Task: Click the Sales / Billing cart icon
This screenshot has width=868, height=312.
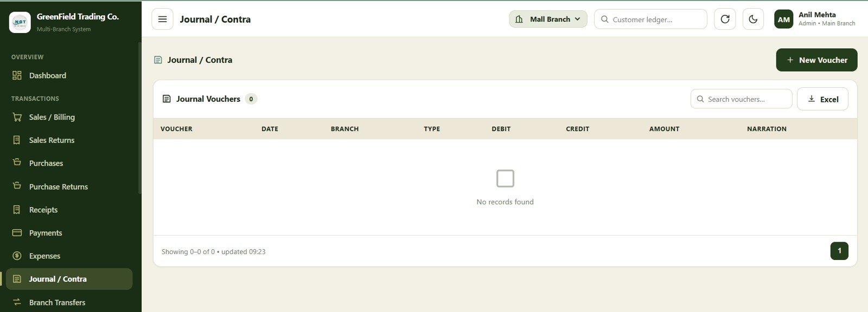Action: point(17,117)
